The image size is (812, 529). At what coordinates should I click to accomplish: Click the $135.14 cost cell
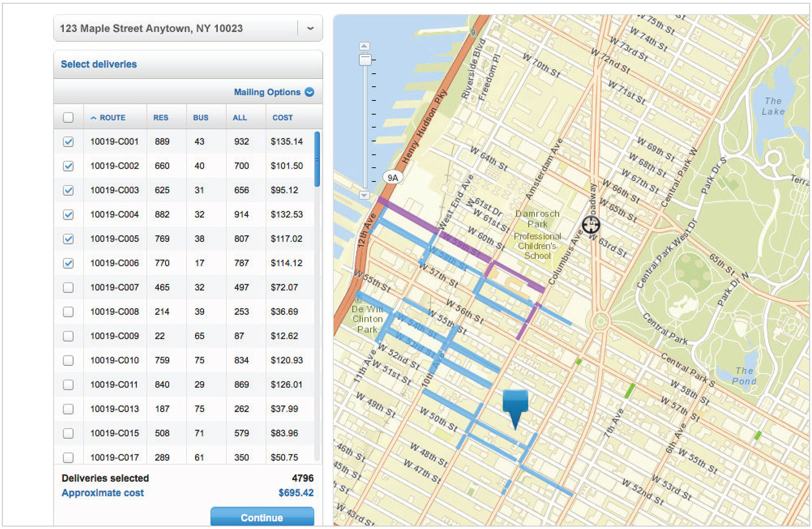287,142
